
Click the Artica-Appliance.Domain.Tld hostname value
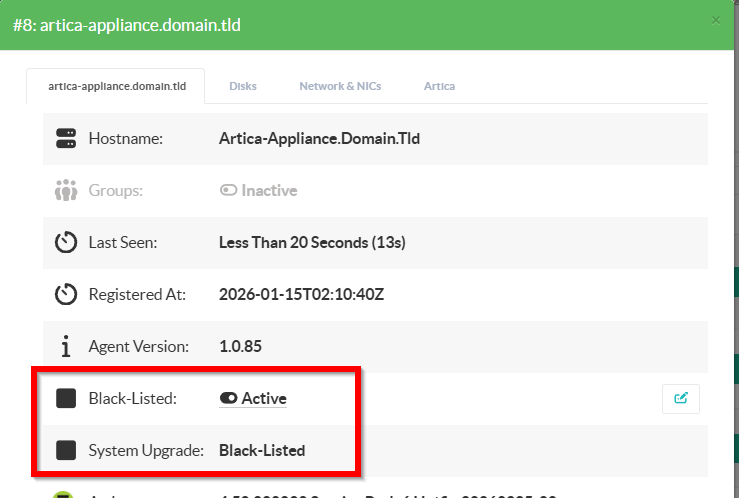click(319, 139)
